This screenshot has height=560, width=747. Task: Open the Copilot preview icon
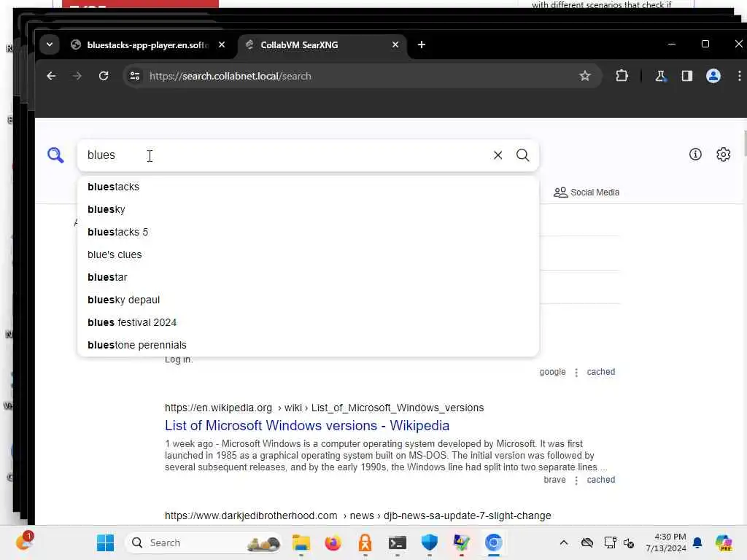coord(724,542)
